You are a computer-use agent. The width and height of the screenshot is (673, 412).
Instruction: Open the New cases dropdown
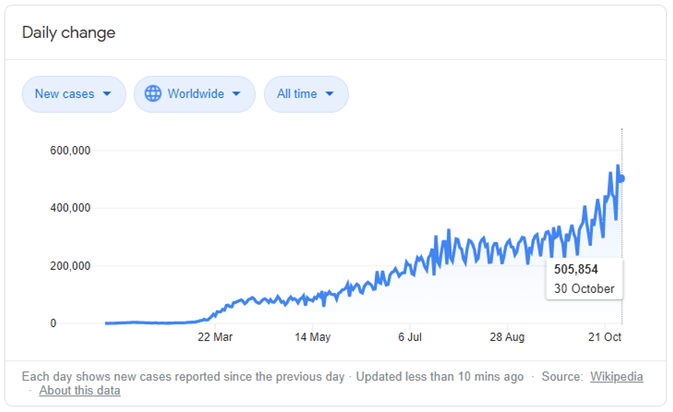pos(74,94)
